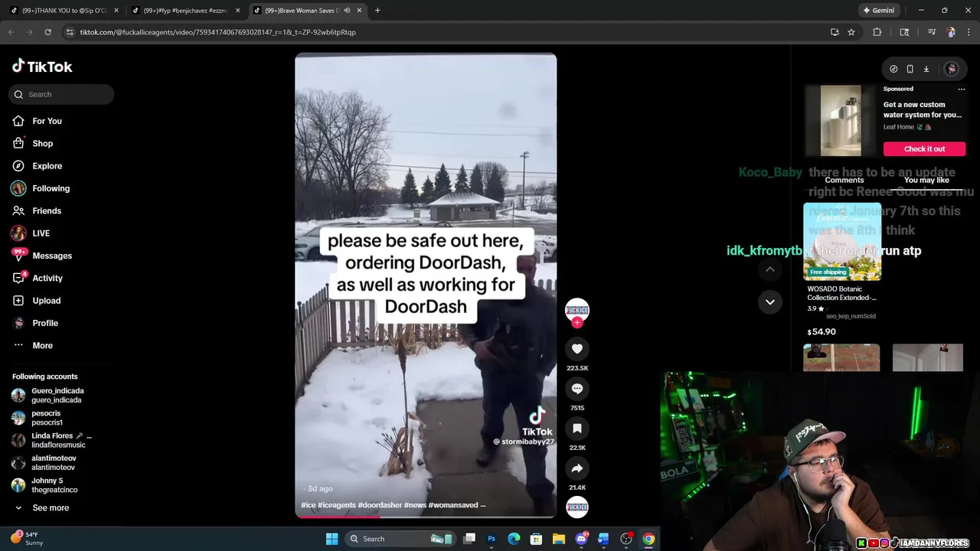Open Chrome Search tabs/Lens icon

point(904,32)
